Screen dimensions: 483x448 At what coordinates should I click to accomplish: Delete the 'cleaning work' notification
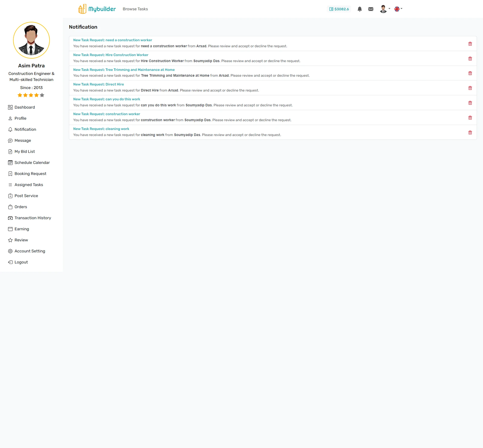point(470,132)
